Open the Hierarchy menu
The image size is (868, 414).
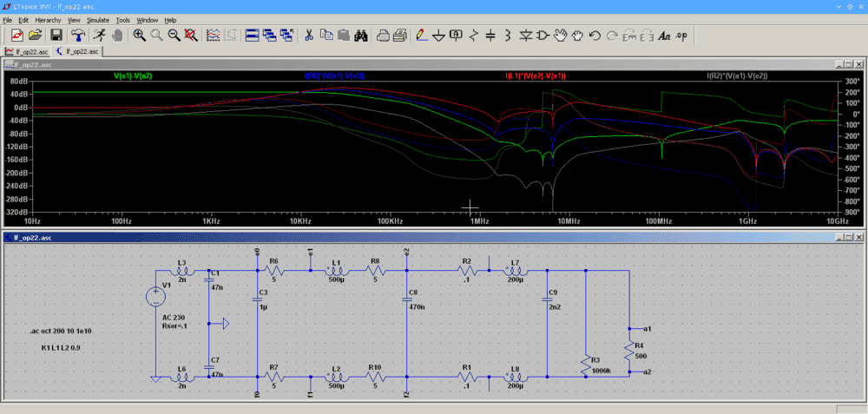[48, 19]
